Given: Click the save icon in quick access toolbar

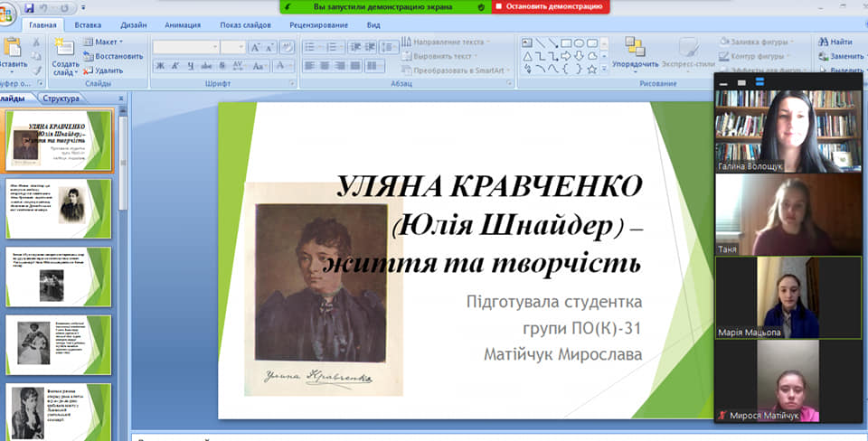Looking at the screenshot, I should coord(29,8).
